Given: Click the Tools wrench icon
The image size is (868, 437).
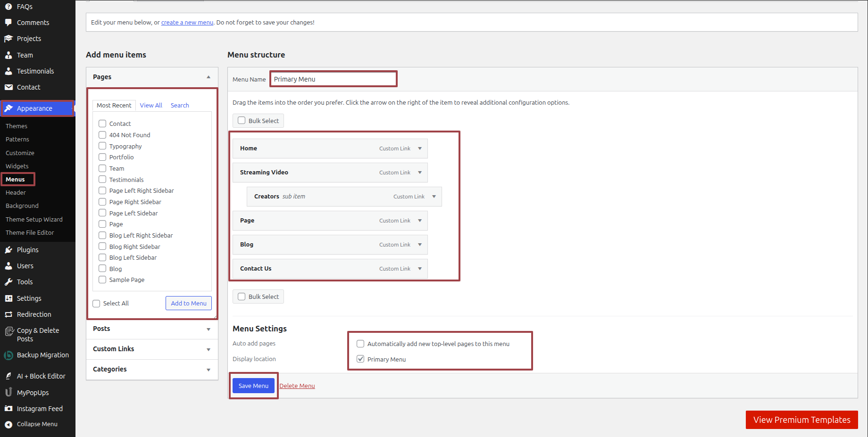Looking at the screenshot, I should (x=8, y=282).
